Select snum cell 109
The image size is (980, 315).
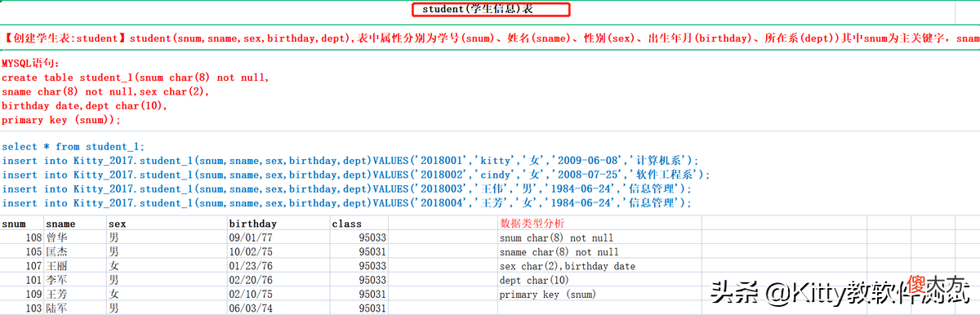[x=22, y=294]
